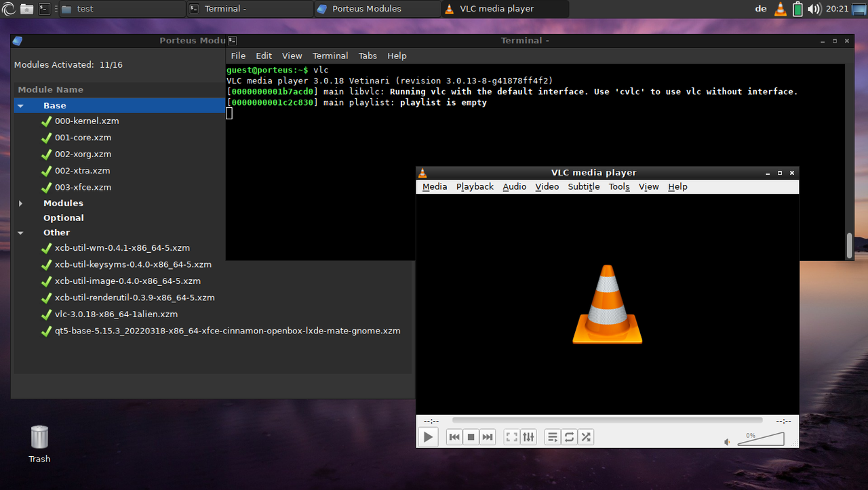
Task: Click the VLC elapsed time label
Action: (431, 421)
